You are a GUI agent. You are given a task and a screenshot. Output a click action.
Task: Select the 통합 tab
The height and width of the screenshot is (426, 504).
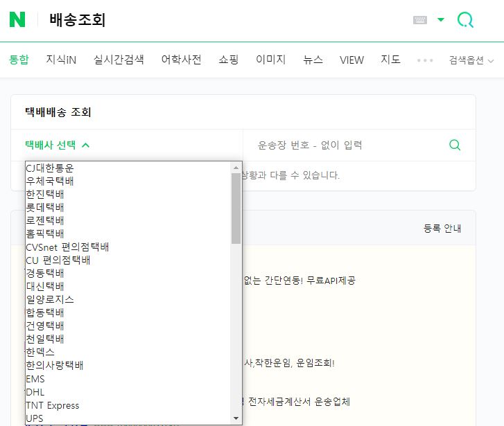pyautogui.click(x=19, y=60)
